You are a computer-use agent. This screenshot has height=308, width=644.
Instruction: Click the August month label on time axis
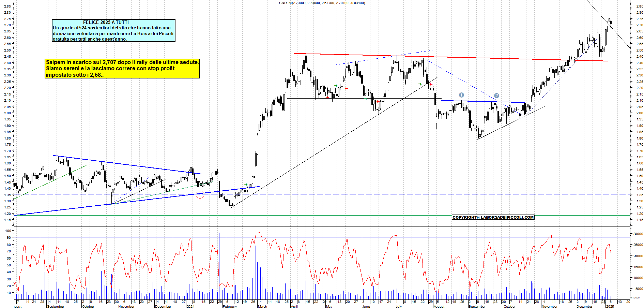click(x=439, y=306)
